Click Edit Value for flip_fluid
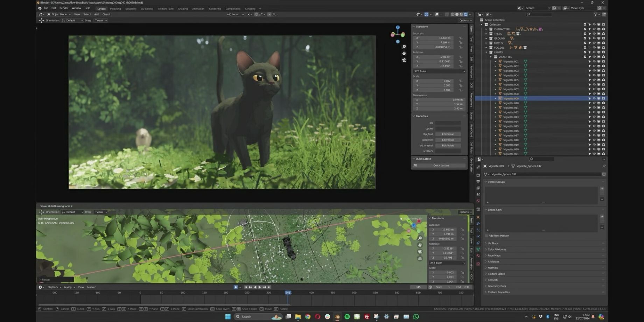 tap(448, 134)
